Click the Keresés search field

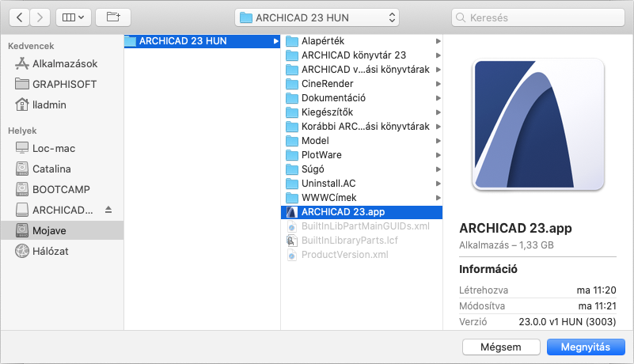[x=537, y=17]
